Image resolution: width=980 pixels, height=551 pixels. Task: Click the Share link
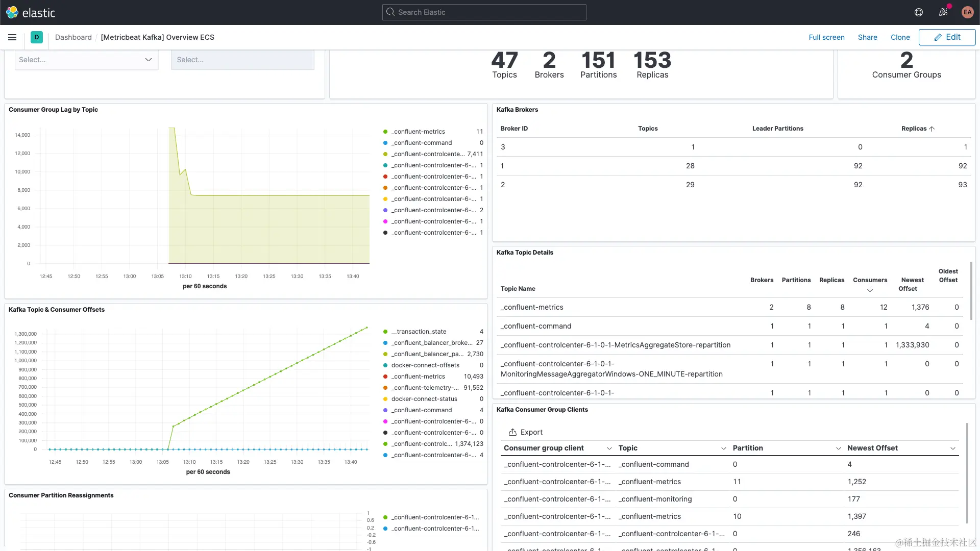(868, 37)
